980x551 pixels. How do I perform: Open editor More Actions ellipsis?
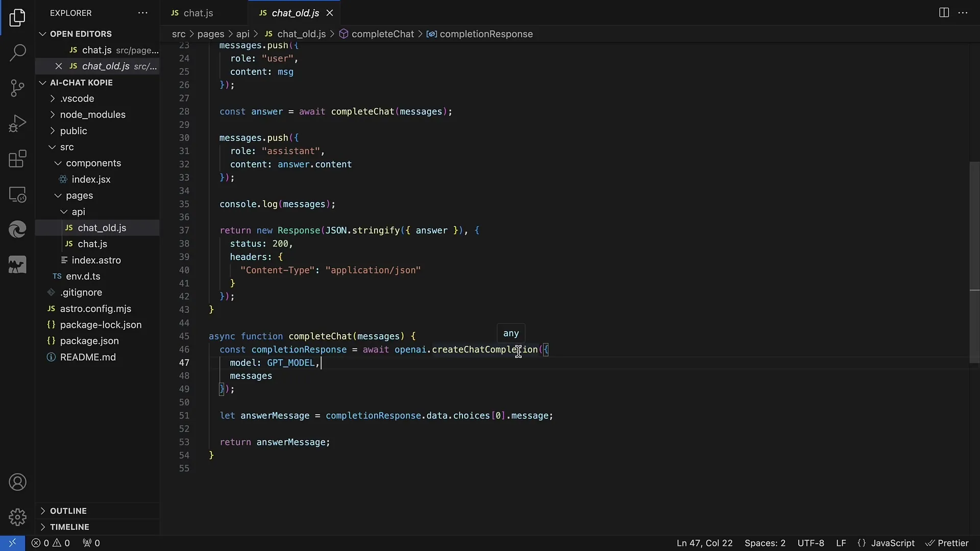coord(963,13)
